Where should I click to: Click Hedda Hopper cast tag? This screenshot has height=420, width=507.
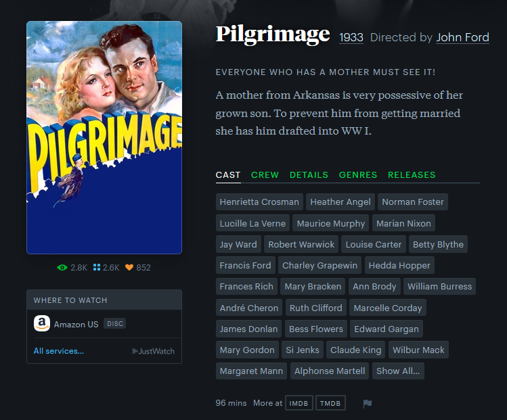(x=399, y=265)
